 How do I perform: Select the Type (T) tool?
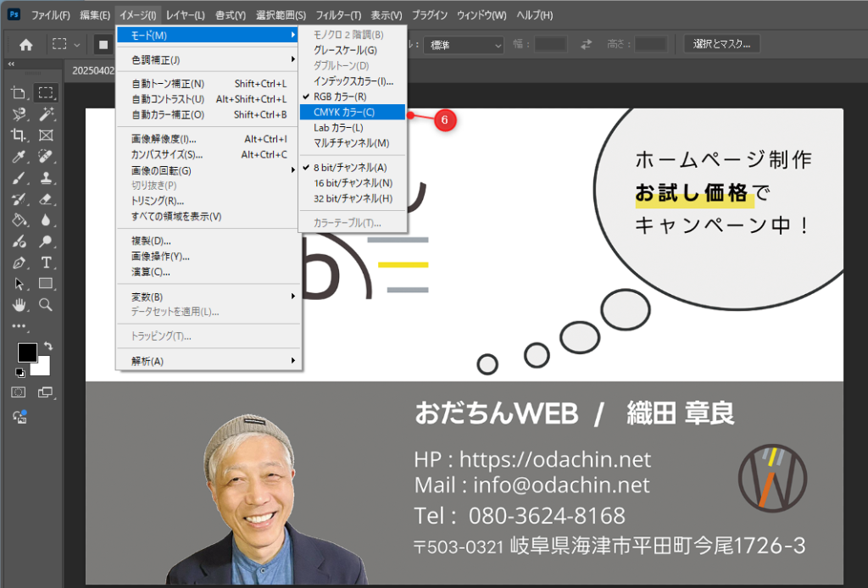pyautogui.click(x=46, y=263)
